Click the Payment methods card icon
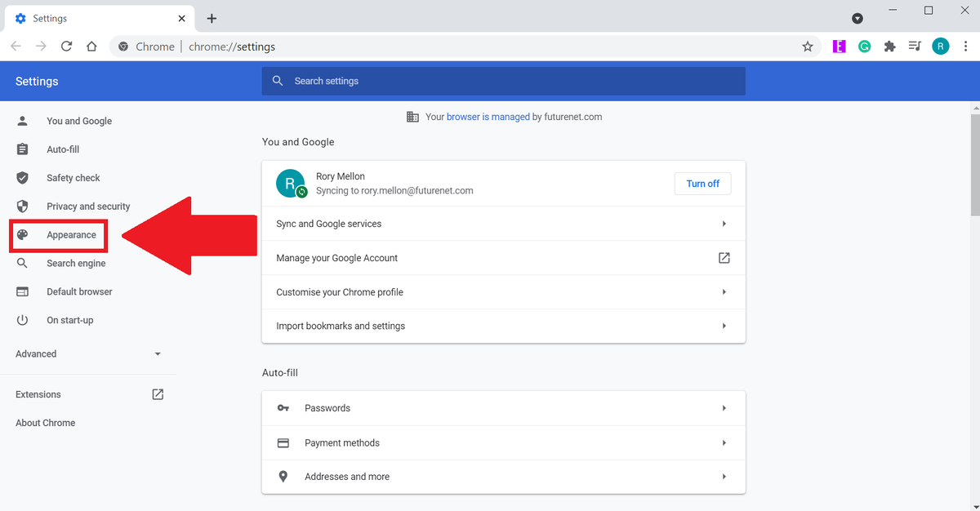Image resolution: width=980 pixels, height=511 pixels. 283,442
